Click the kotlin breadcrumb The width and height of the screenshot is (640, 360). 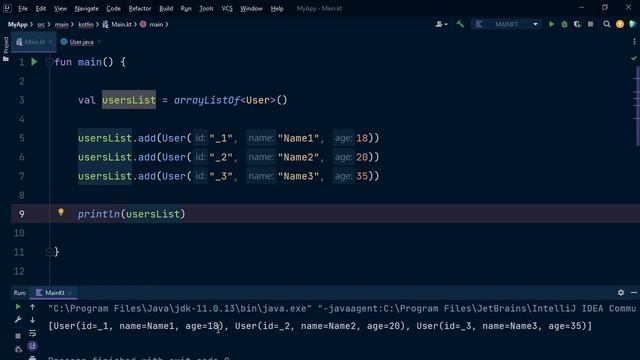(x=86, y=24)
